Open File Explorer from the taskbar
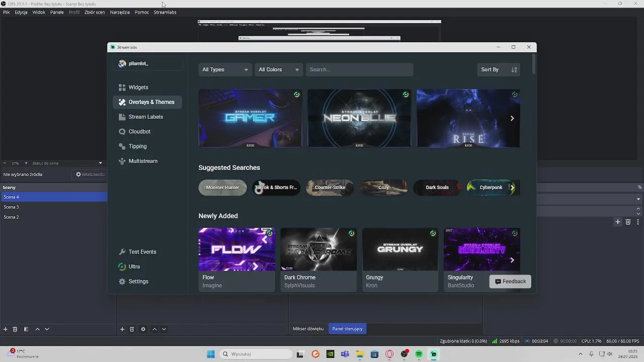Image resolution: width=644 pixels, height=362 pixels. pos(360,354)
